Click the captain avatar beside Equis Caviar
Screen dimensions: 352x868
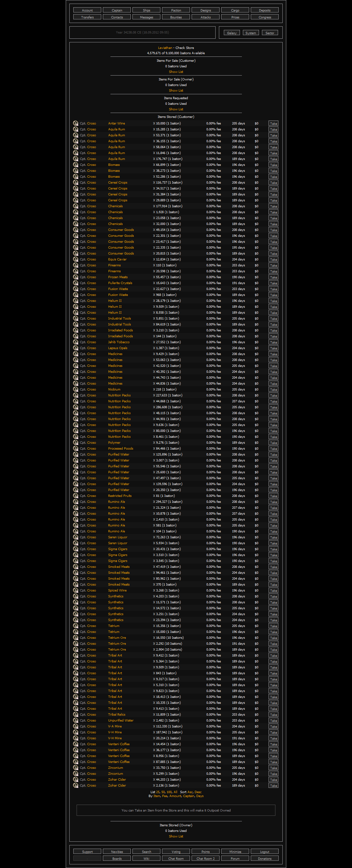(76, 259)
